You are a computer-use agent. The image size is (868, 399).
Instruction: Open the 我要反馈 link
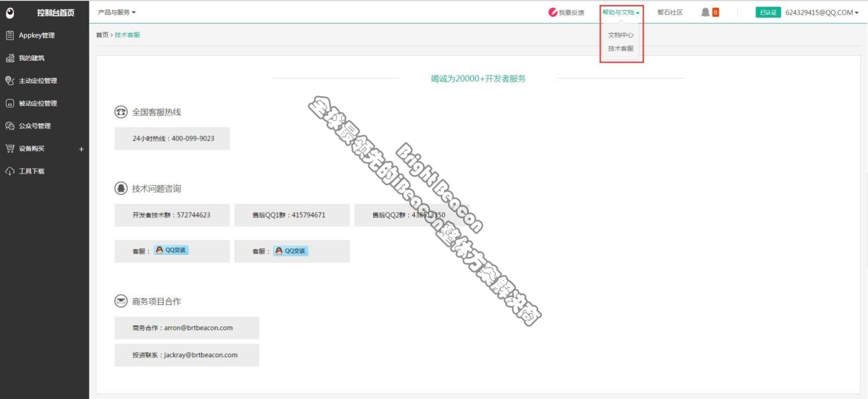(571, 12)
